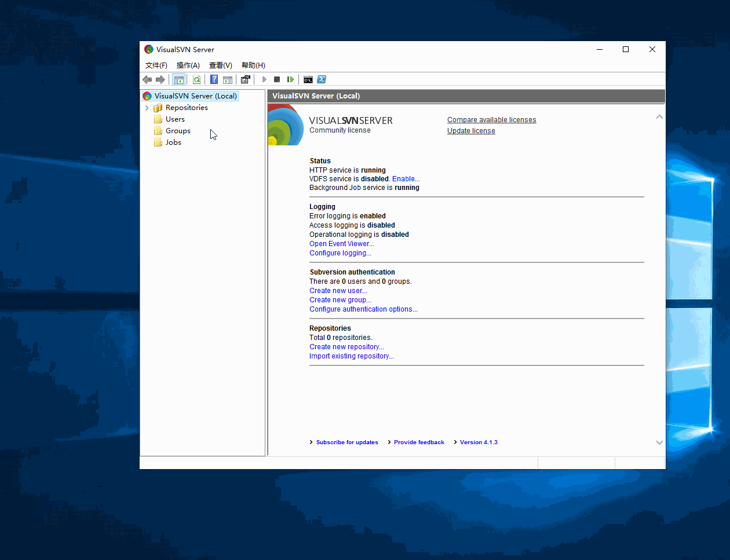This screenshot has height=560, width=730.
Task: Click the Refresh toolbar icon
Action: click(197, 79)
